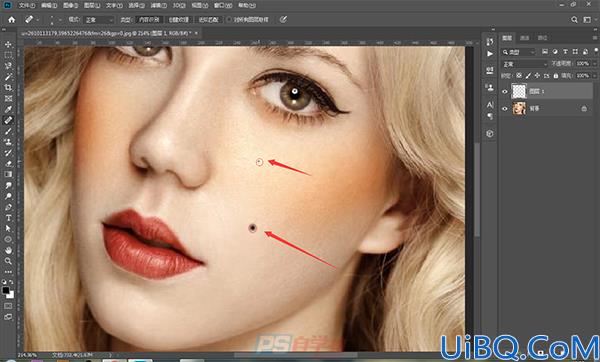Select the Zoom tool
This screenshot has width=600, height=362.
pyautogui.click(x=8, y=261)
